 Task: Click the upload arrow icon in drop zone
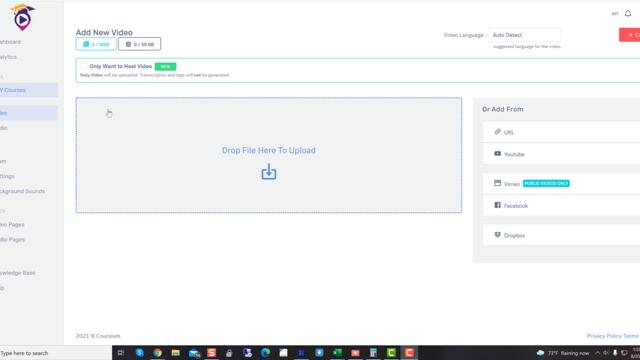point(269,172)
